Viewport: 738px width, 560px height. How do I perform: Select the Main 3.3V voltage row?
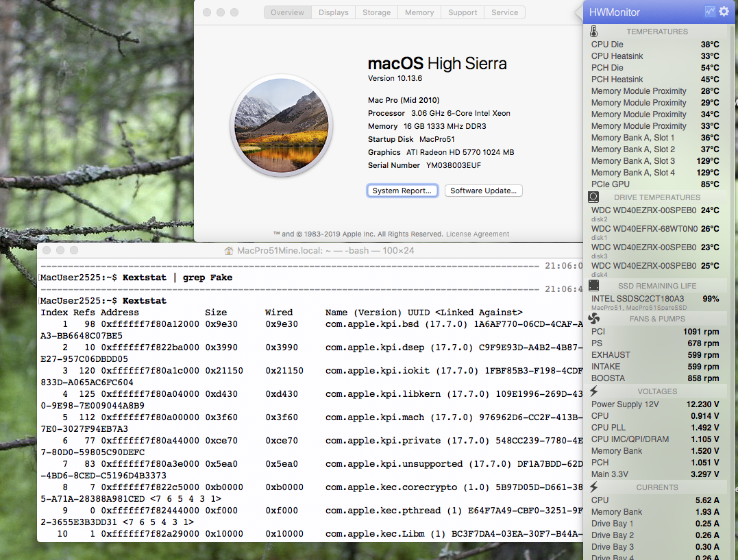(655, 474)
